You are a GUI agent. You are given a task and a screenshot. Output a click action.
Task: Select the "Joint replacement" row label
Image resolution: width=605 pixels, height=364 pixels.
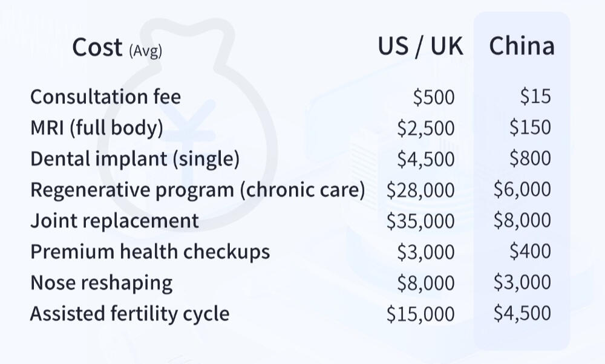114,221
